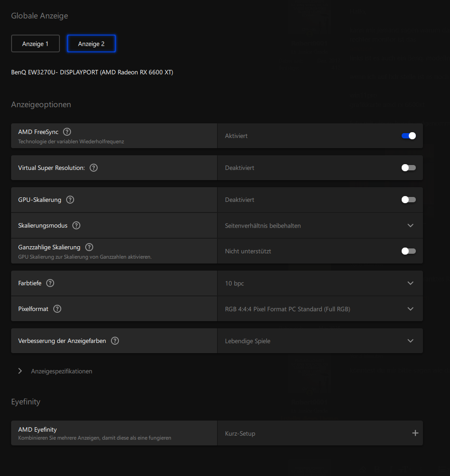Click help icon for Verbesserung der Anzeigefarben

[115, 341]
